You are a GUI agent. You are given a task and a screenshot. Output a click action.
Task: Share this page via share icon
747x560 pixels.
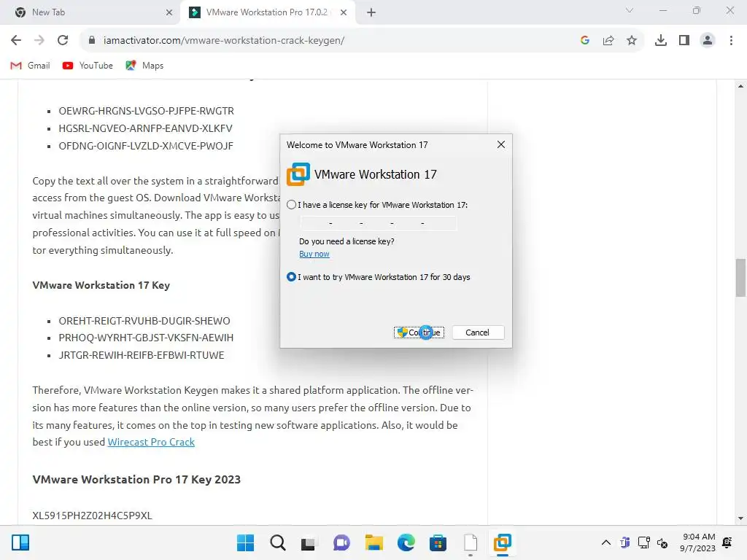(x=608, y=41)
